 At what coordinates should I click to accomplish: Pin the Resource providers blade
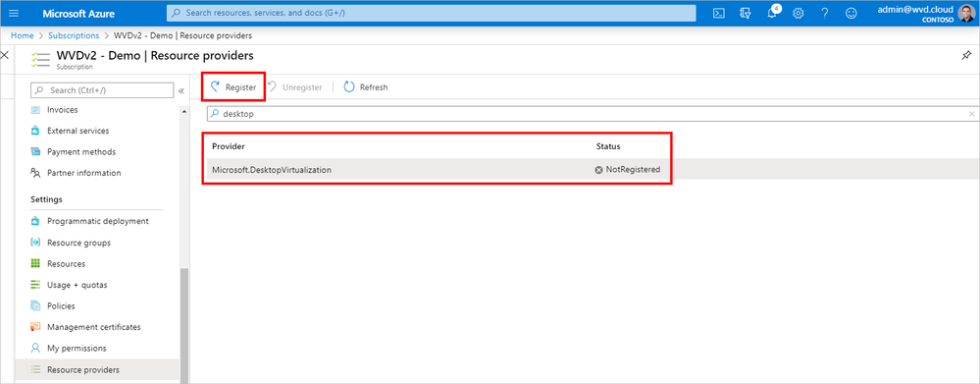(965, 56)
